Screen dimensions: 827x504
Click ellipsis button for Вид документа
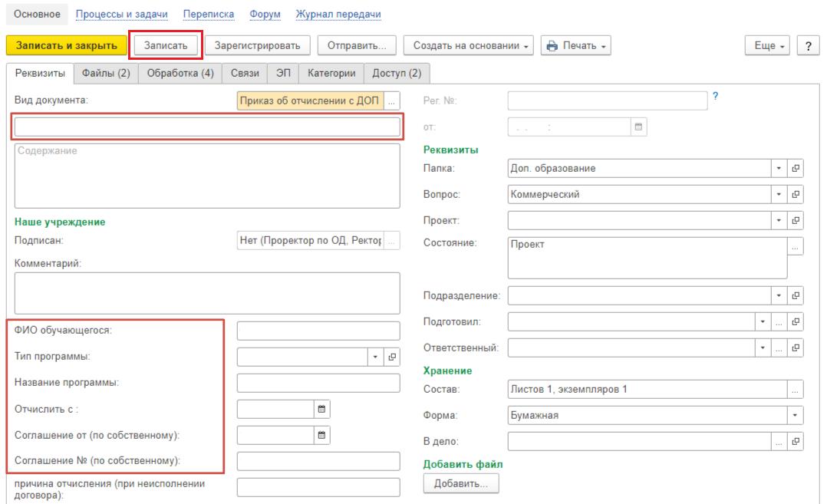[391, 100]
